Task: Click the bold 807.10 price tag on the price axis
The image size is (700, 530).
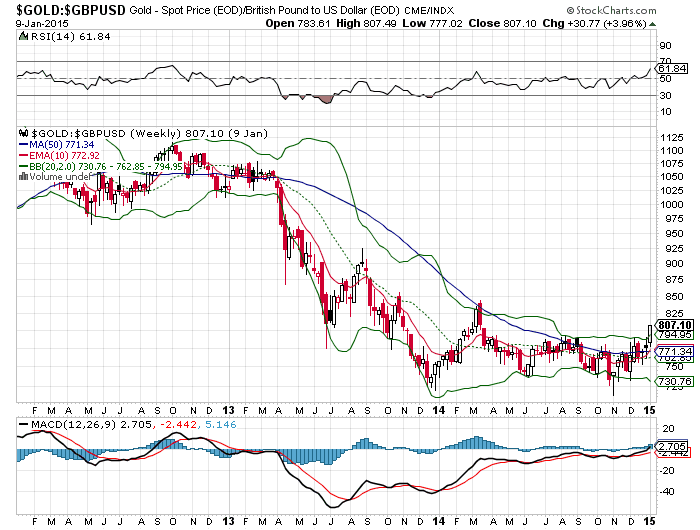Action: [674, 325]
